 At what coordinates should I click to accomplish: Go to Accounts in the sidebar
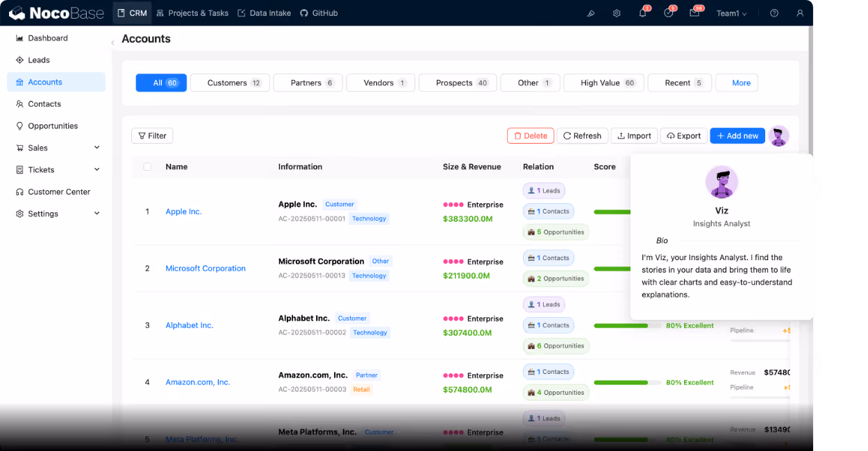56,82
